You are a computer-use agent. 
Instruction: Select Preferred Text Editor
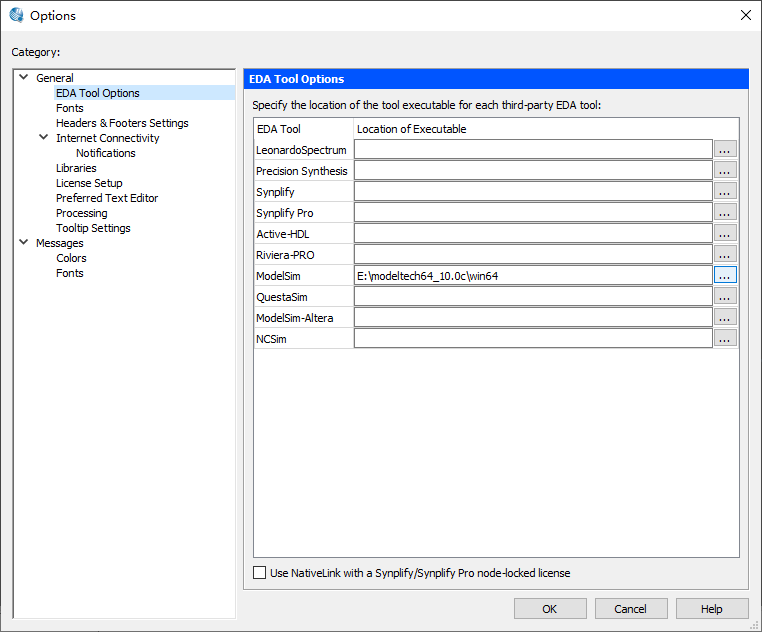107,198
